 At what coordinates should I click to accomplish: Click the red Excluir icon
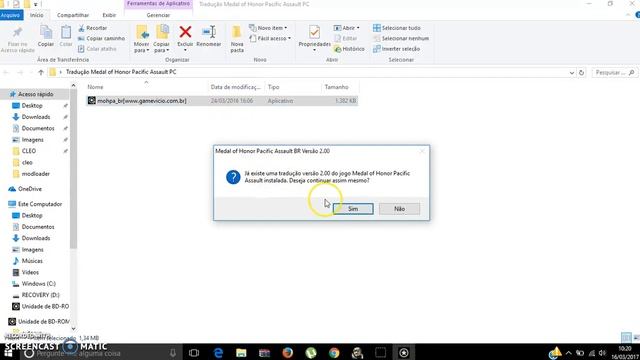click(185, 32)
